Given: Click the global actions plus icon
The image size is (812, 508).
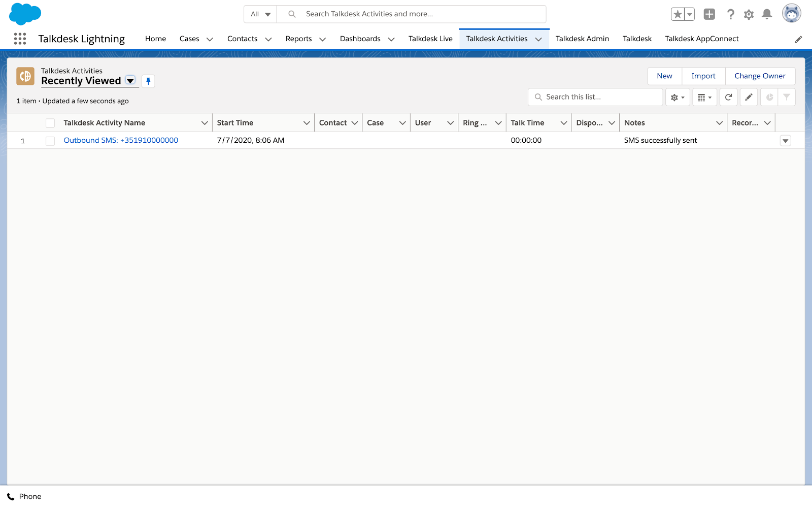Looking at the screenshot, I should coord(709,14).
